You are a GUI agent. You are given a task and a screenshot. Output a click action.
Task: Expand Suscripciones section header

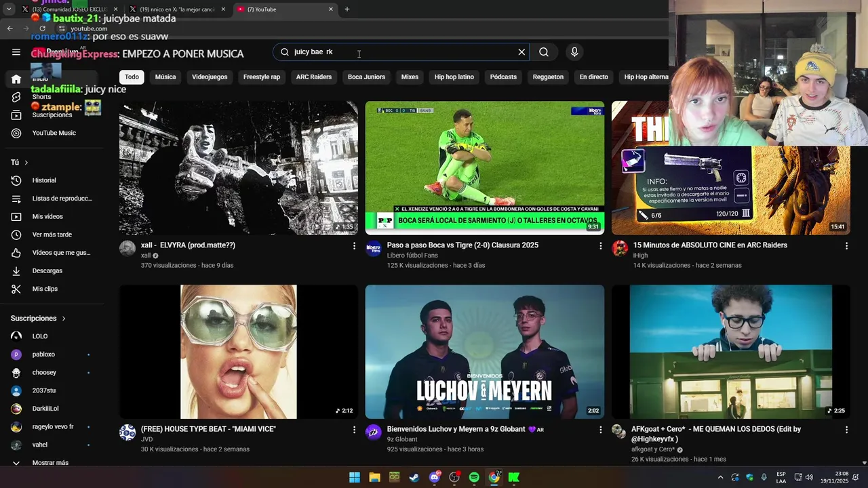pyautogui.click(x=39, y=319)
